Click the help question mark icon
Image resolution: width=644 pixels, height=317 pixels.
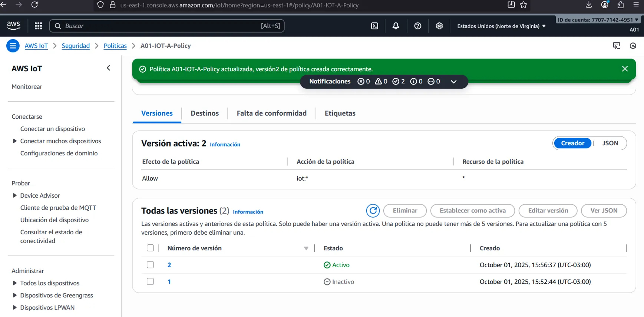[x=417, y=26]
